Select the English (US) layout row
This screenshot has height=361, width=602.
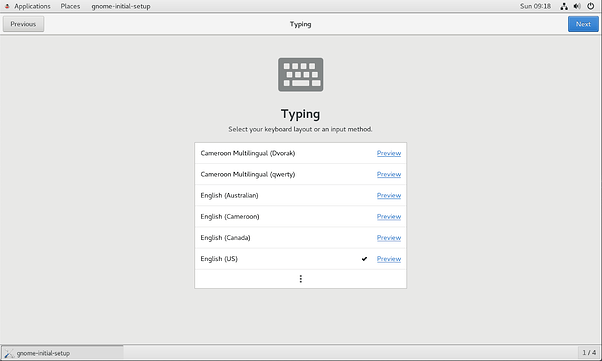(x=301, y=259)
